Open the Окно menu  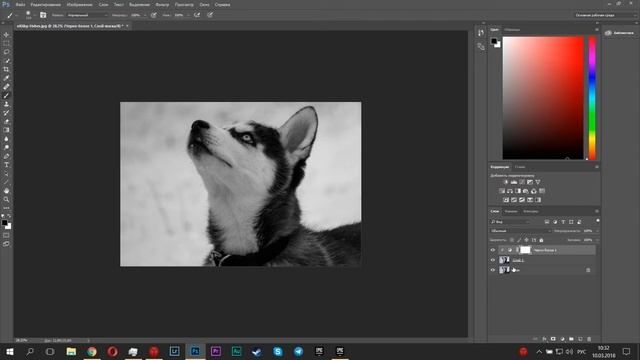tap(204, 5)
